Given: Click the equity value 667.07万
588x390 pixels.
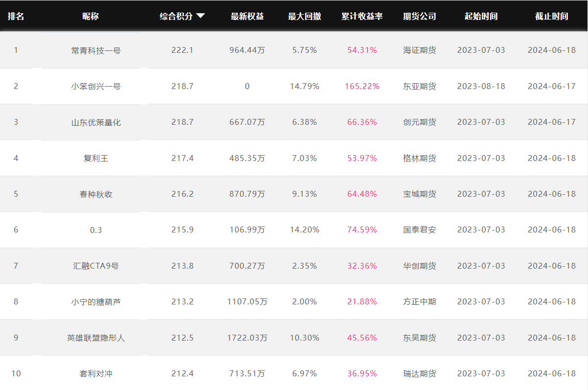Looking at the screenshot, I should (247, 122).
